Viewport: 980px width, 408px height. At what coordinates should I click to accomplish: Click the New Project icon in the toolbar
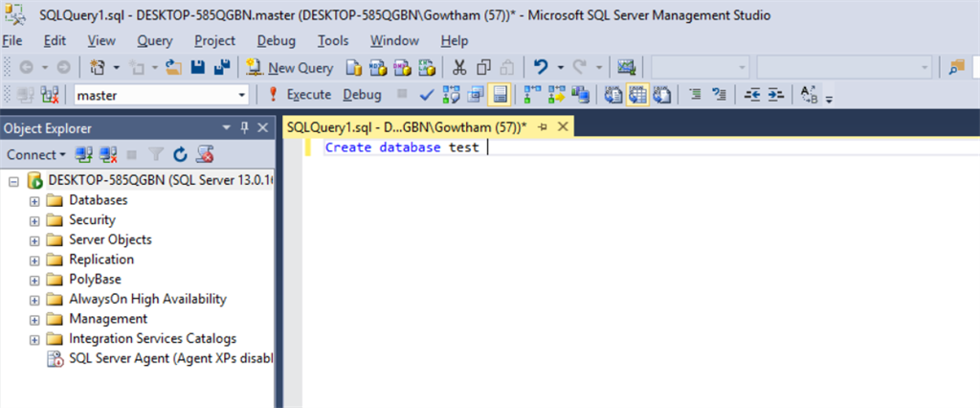tap(98, 67)
